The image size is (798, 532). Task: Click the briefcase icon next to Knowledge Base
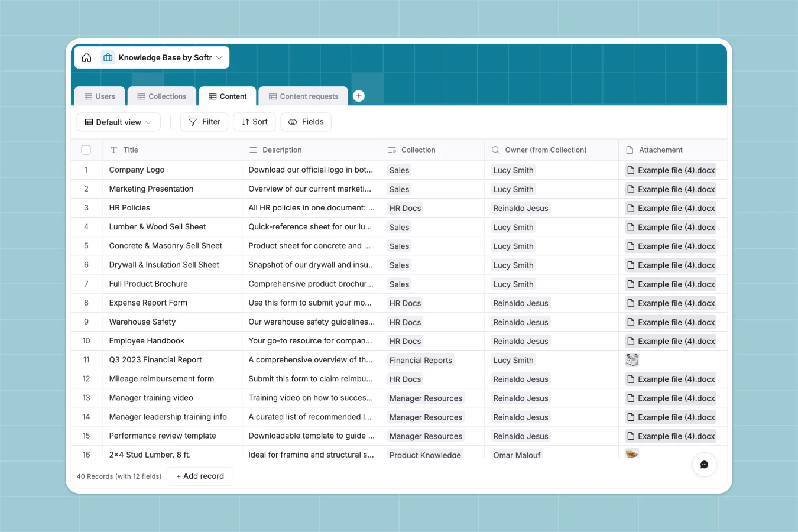point(108,57)
